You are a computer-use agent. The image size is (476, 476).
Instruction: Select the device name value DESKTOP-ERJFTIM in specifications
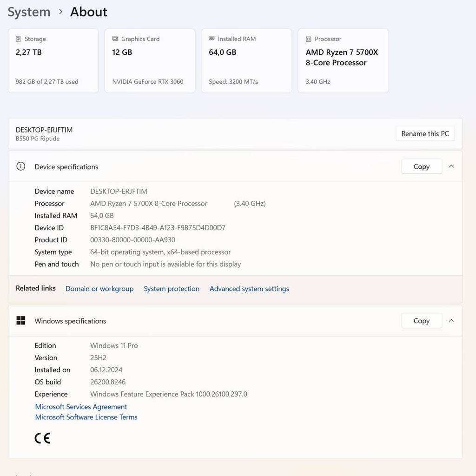coord(119,191)
